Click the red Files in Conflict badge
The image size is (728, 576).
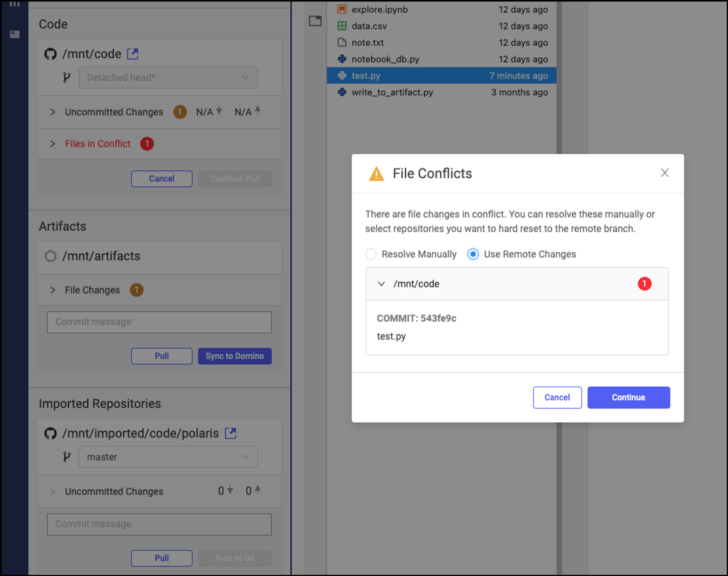[x=147, y=144]
